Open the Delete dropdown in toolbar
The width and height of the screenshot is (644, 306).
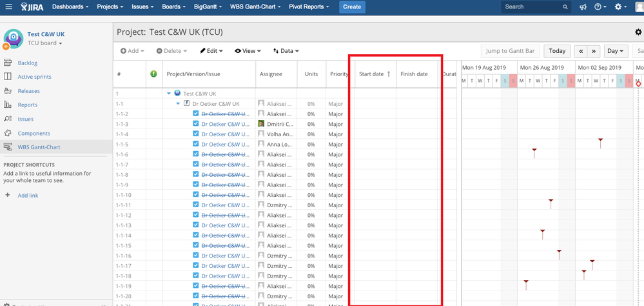pyautogui.click(x=171, y=51)
